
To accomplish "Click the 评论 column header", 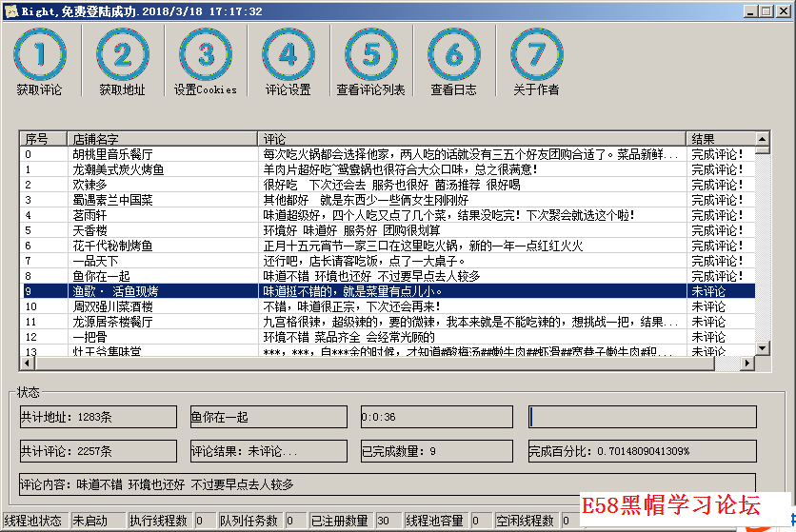I will tap(471, 139).
